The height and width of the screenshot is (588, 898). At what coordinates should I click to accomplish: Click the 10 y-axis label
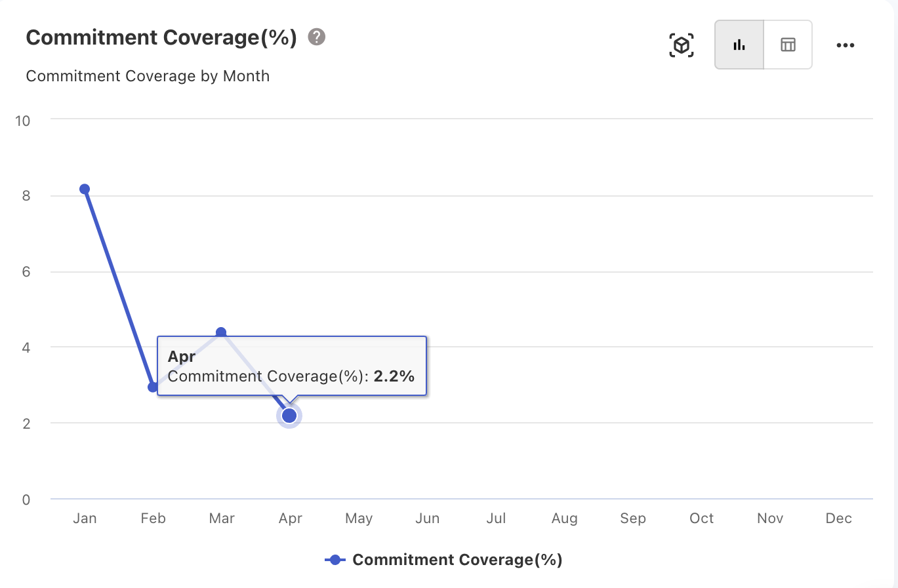[x=23, y=121]
